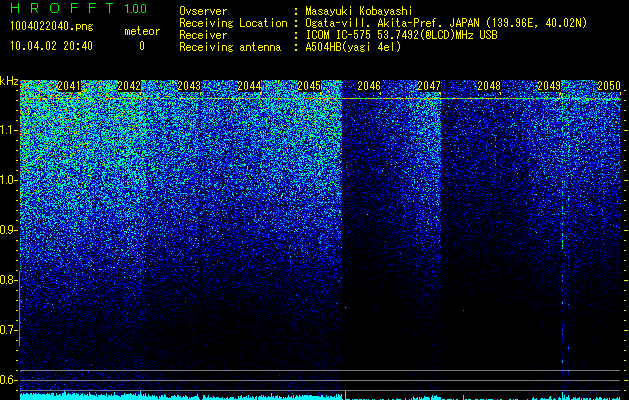Click the 2047 time marker
629x400 pixels.
(x=429, y=86)
